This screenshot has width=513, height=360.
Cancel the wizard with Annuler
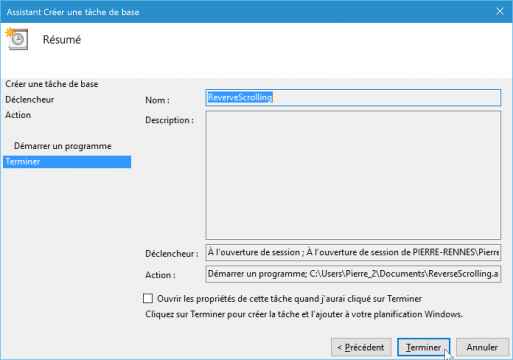coord(482,347)
